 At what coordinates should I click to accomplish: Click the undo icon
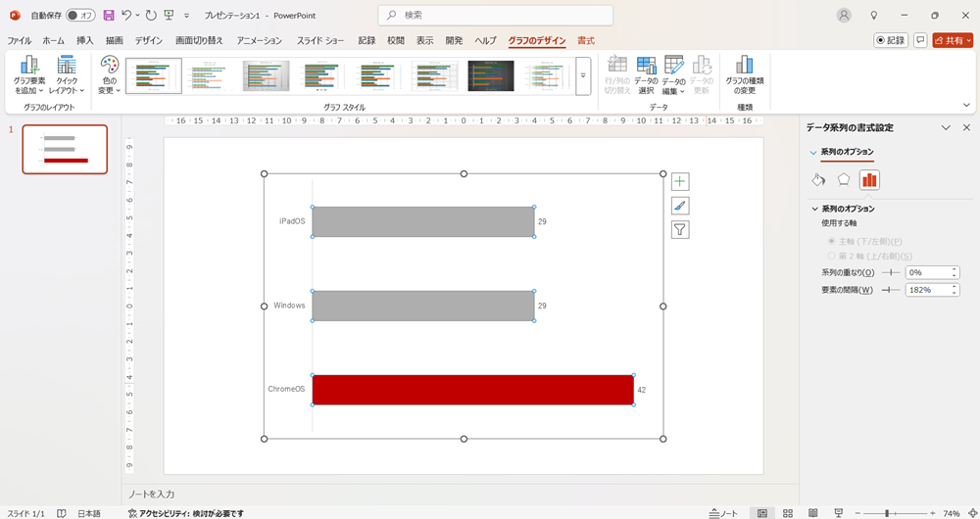click(126, 15)
